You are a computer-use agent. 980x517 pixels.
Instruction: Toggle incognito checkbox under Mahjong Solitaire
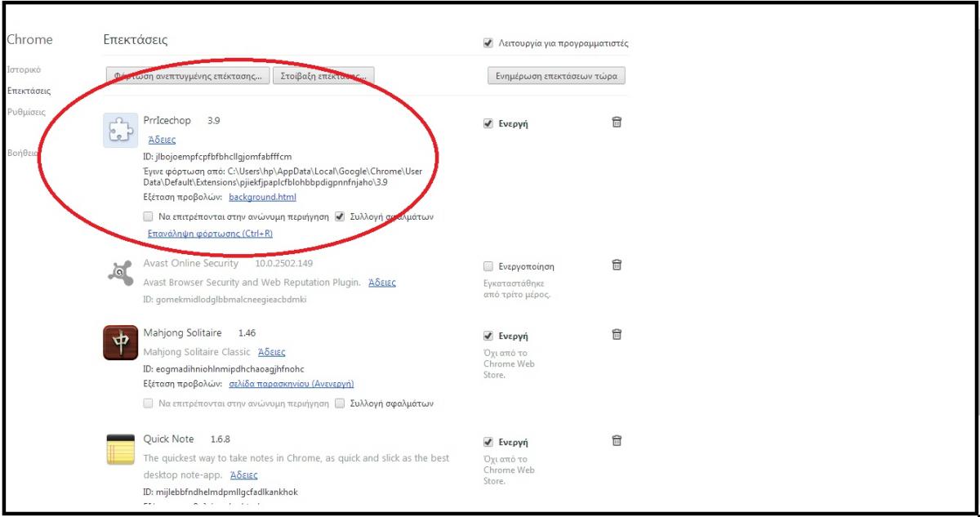tap(148, 403)
